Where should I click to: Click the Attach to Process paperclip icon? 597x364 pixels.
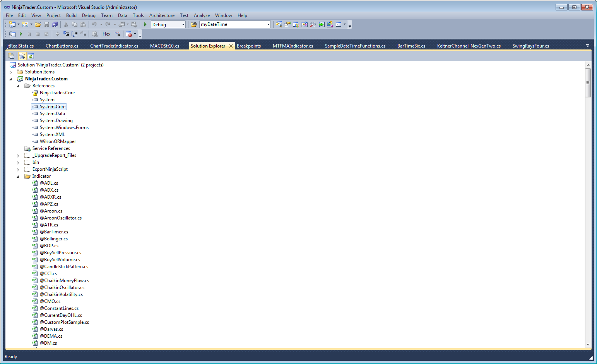(12, 34)
